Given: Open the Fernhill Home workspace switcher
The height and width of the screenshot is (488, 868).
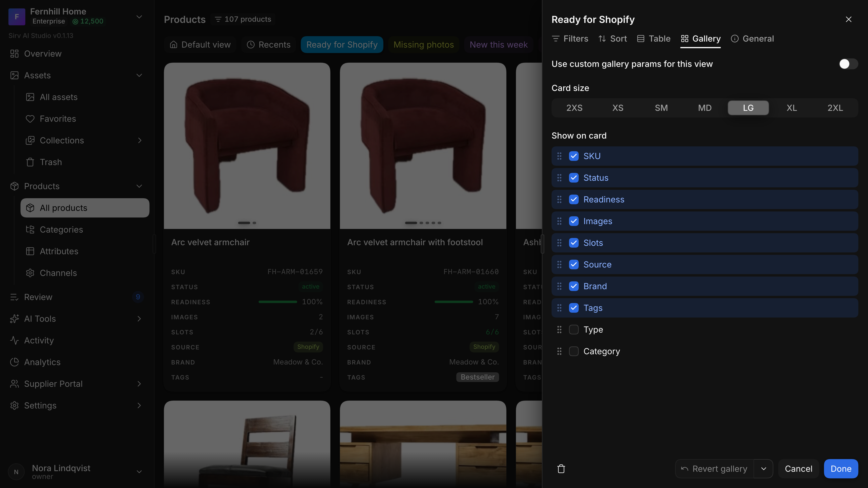Looking at the screenshot, I should click(139, 16).
